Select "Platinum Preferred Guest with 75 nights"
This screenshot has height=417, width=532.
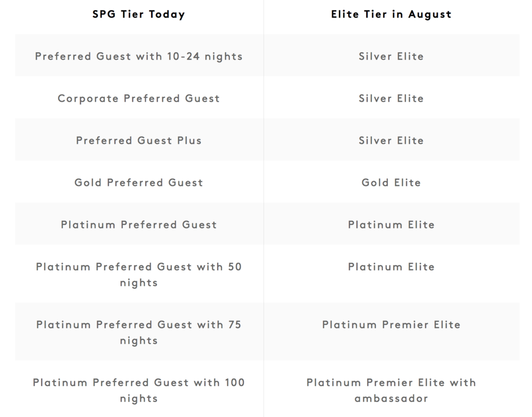click(x=138, y=332)
